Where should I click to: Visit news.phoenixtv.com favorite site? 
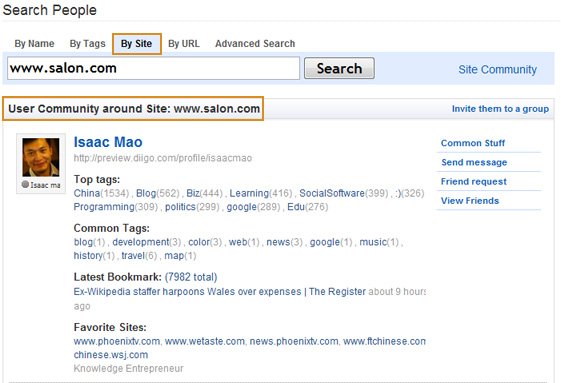point(294,341)
